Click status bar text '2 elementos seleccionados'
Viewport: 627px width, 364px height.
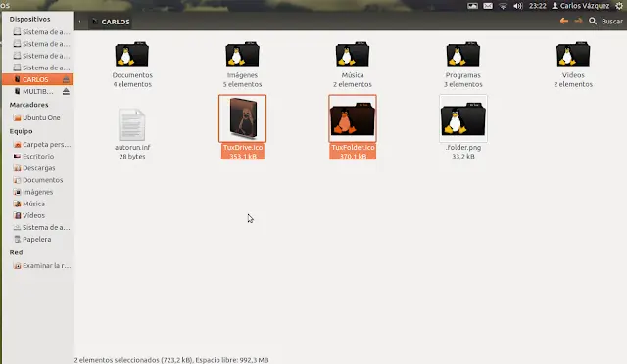click(117, 360)
